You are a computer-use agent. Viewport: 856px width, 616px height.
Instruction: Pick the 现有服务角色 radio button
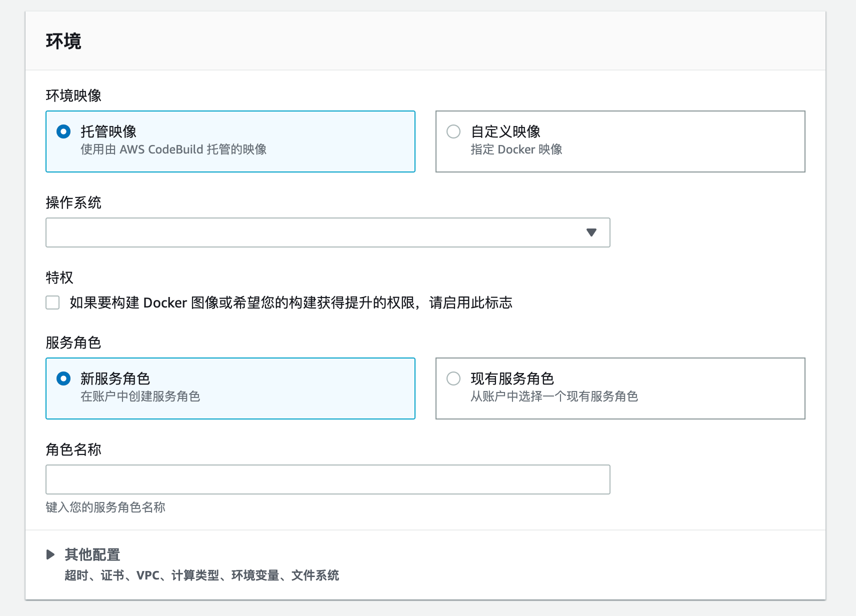click(453, 378)
